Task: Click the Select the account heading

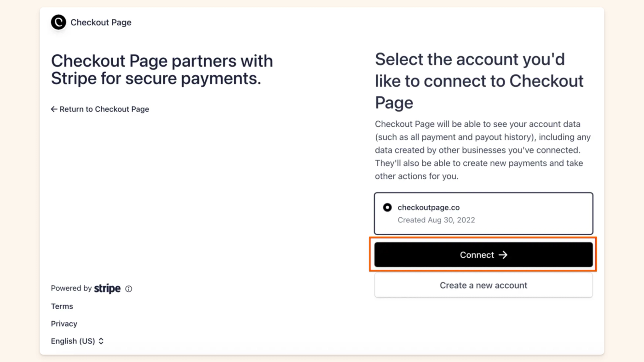Action: click(479, 81)
